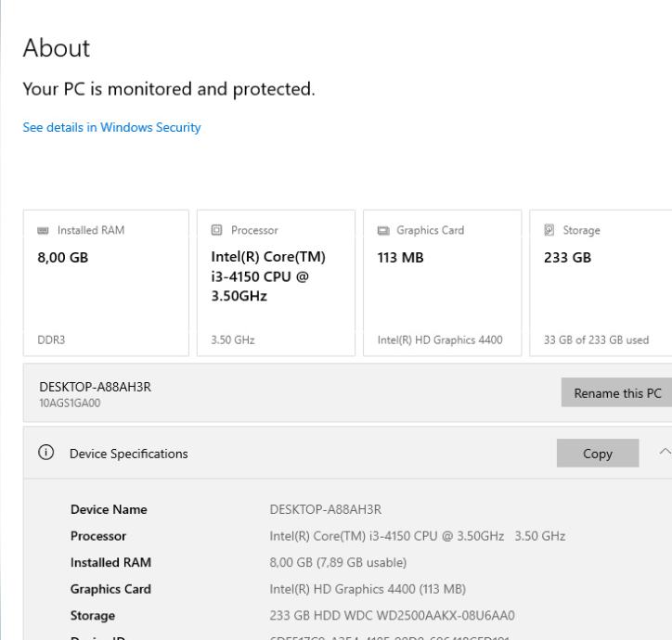Click the Installed RAM chip icon

(x=40, y=230)
